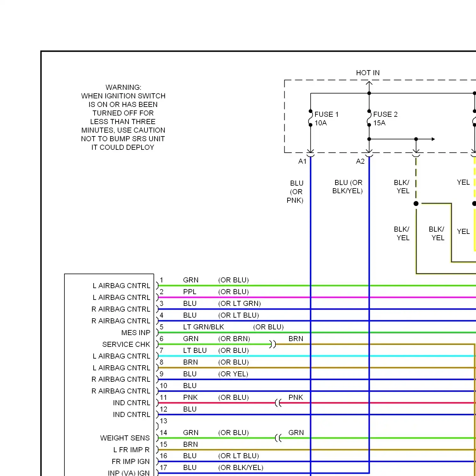Click the Fuse 1 symbol
The image size is (476, 476).
[x=310, y=118]
